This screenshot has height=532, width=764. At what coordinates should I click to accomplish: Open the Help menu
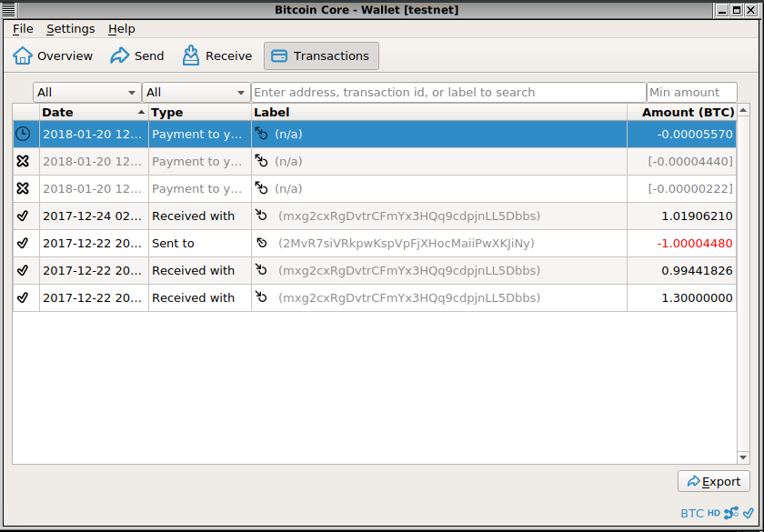coord(121,29)
